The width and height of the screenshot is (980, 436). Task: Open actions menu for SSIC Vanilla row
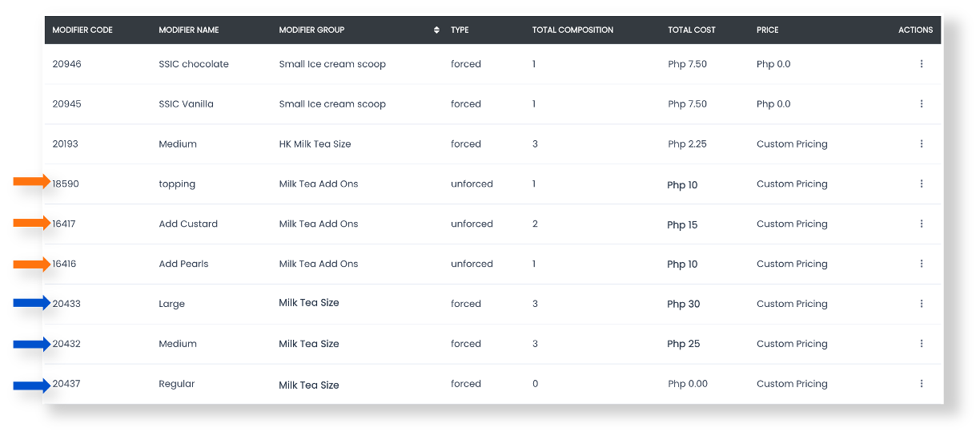pos(922,104)
